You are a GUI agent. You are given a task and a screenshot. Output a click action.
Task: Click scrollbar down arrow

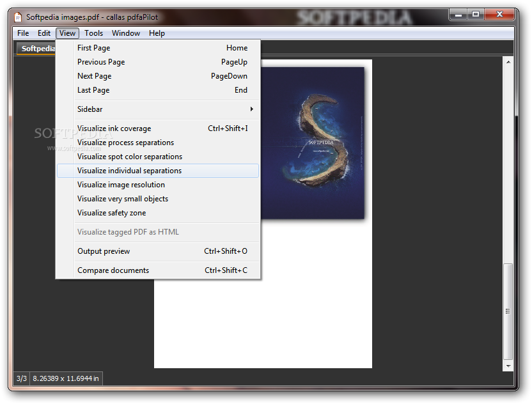pyautogui.click(x=508, y=366)
